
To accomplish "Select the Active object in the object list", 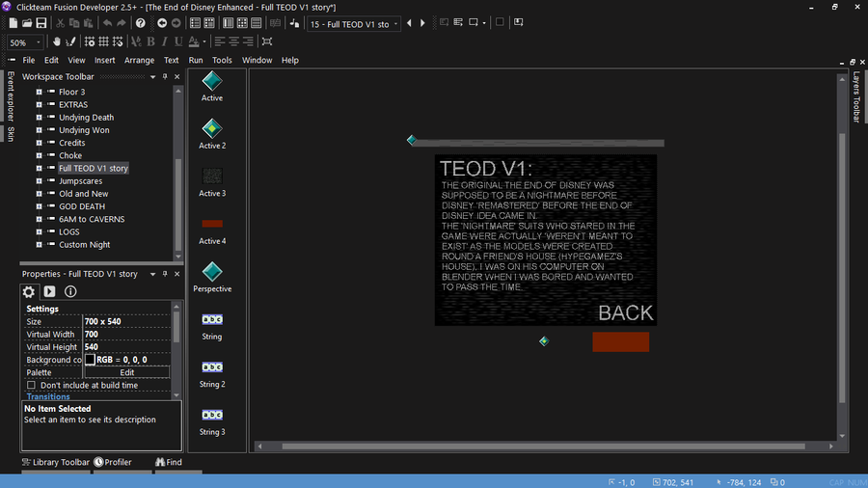I will [x=212, y=87].
